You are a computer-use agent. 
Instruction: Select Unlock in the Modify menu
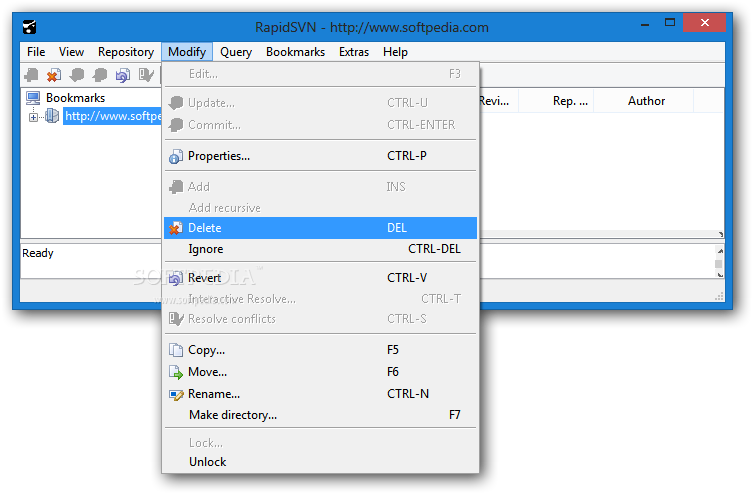pyautogui.click(x=320, y=462)
